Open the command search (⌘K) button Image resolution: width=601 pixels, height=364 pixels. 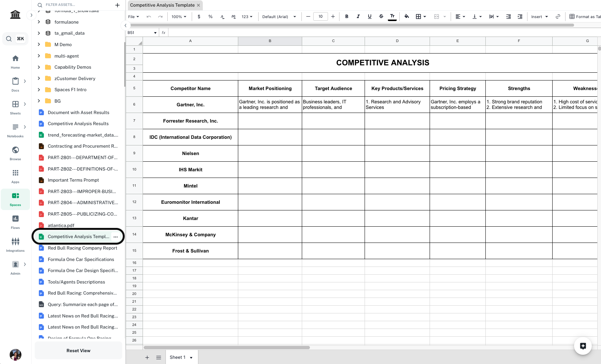click(x=16, y=38)
